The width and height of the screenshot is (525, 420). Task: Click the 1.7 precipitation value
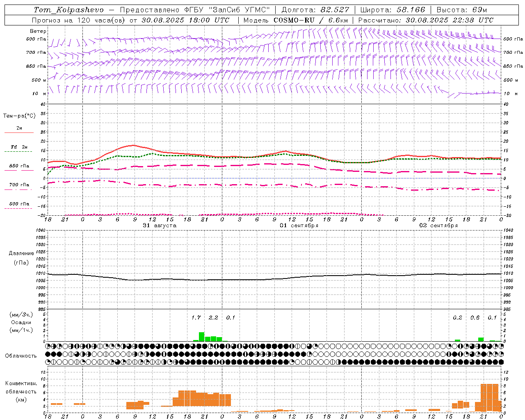196,317
